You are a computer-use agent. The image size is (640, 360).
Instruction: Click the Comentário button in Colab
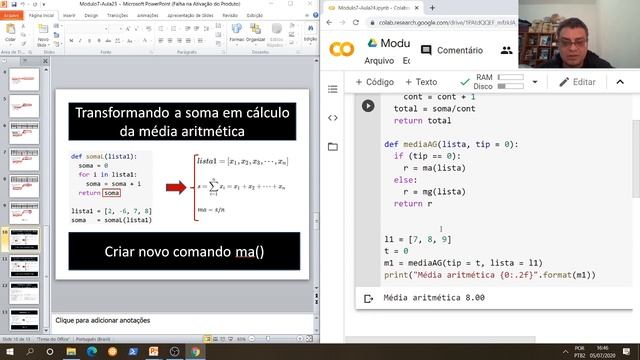[452, 50]
